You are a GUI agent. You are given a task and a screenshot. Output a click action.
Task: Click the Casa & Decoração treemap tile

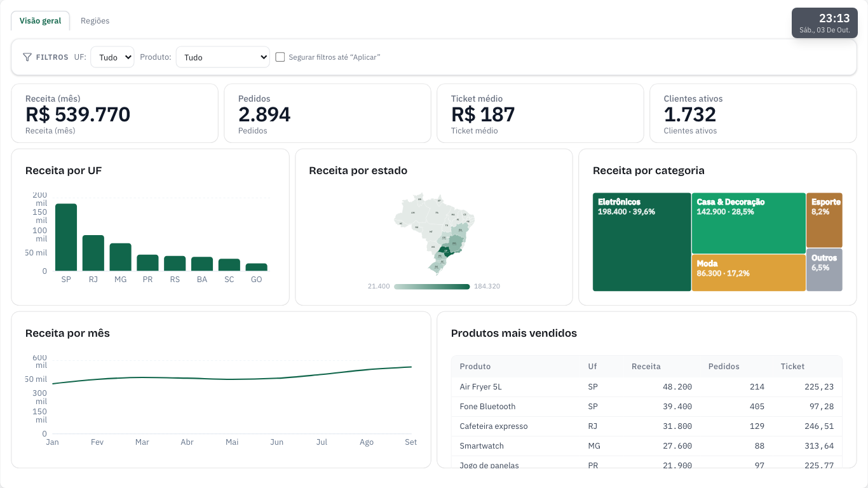[x=749, y=223]
